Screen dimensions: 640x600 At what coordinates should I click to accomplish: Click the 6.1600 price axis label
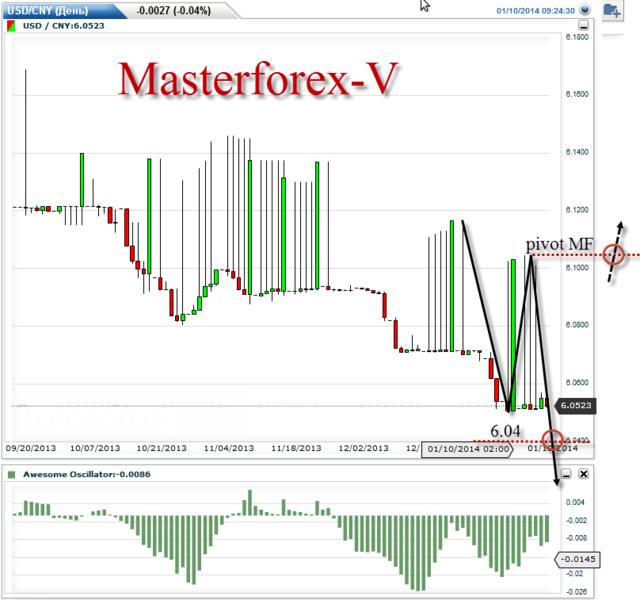577,94
